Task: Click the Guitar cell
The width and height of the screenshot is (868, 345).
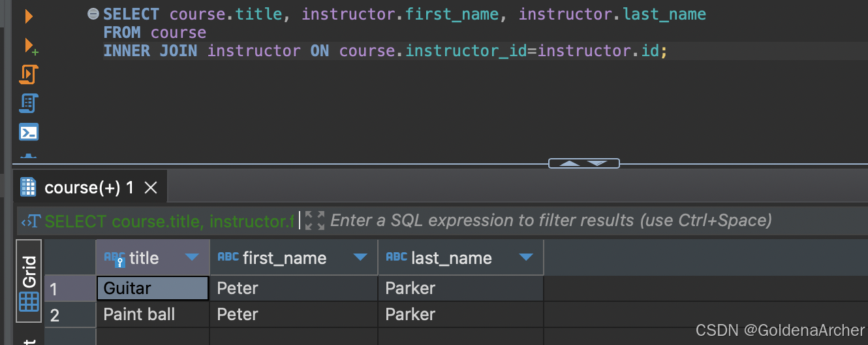Action: pos(153,288)
